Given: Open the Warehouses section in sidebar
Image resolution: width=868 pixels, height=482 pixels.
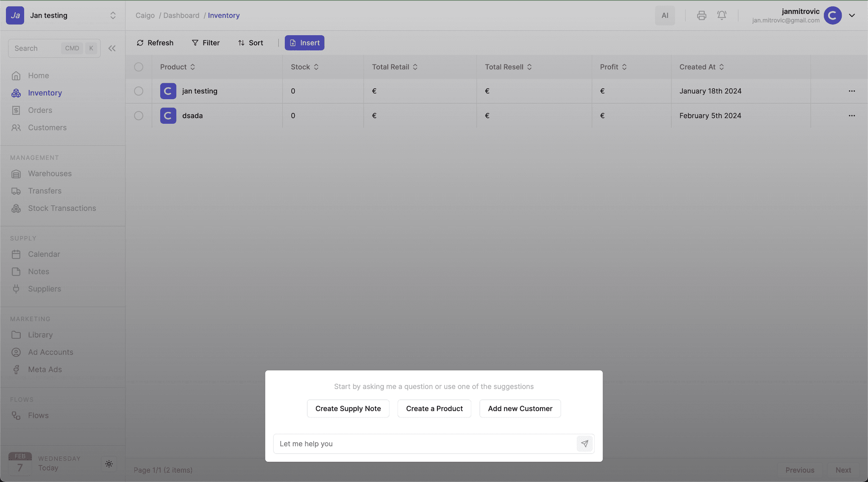Looking at the screenshot, I should [50, 173].
